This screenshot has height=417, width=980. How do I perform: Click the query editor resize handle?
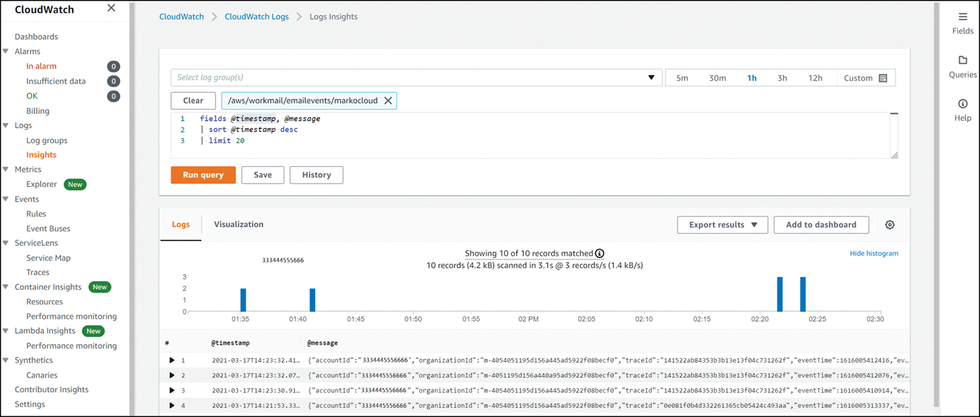pos(894,155)
